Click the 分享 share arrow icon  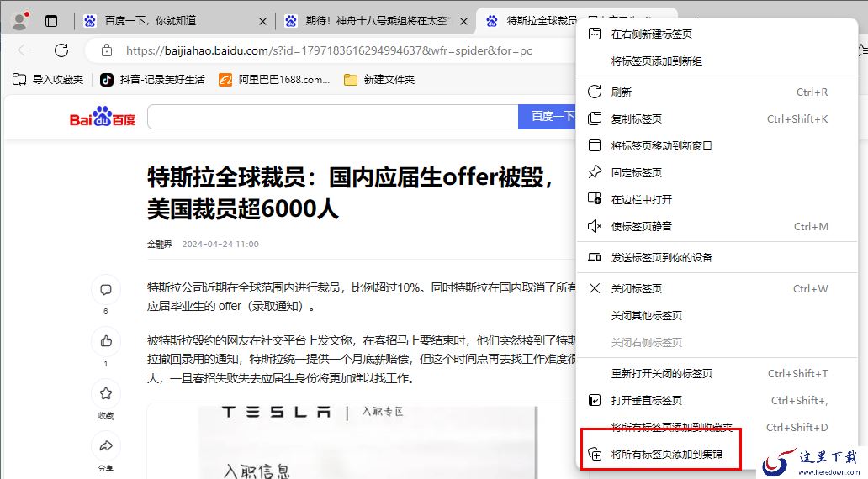pos(106,446)
